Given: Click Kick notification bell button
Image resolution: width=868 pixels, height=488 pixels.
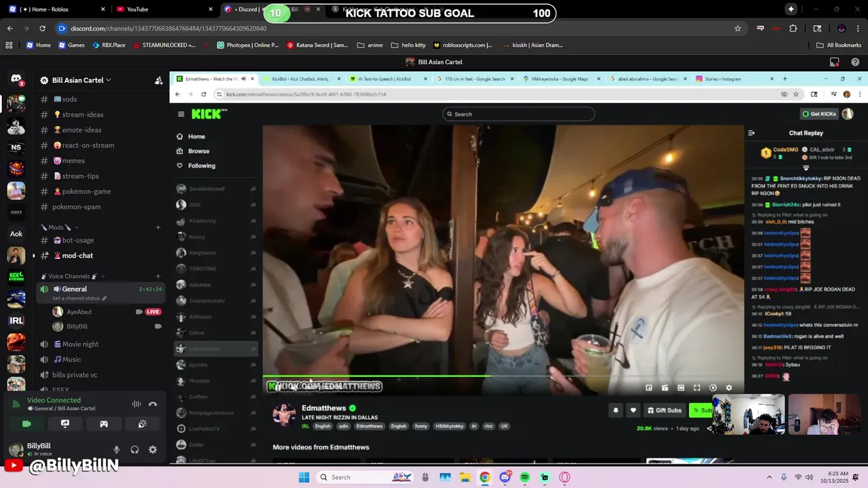Looking at the screenshot, I should coord(616,410).
